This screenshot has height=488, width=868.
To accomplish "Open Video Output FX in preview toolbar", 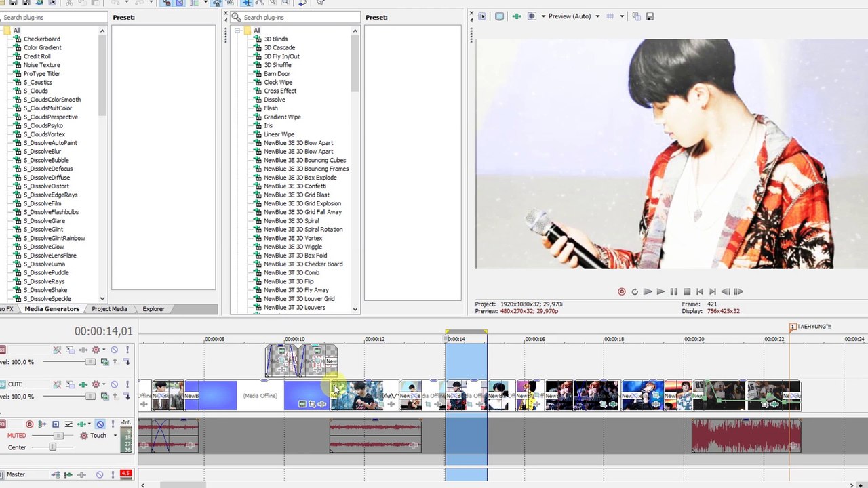I will pyautogui.click(x=517, y=16).
